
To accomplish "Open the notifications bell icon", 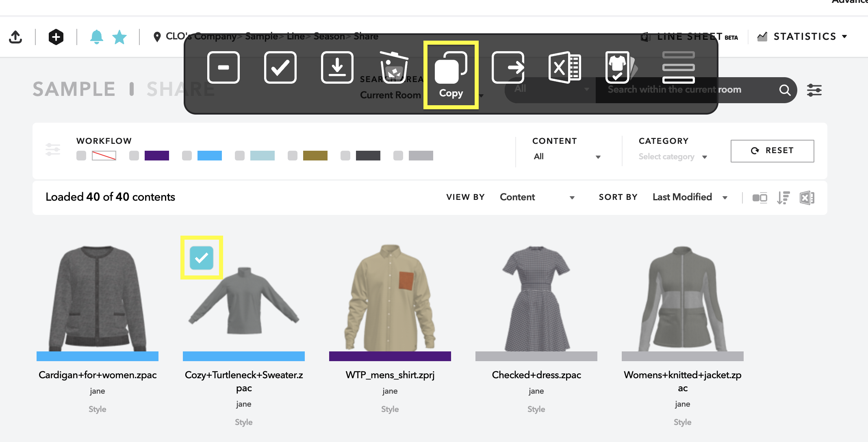I will click(96, 37).
